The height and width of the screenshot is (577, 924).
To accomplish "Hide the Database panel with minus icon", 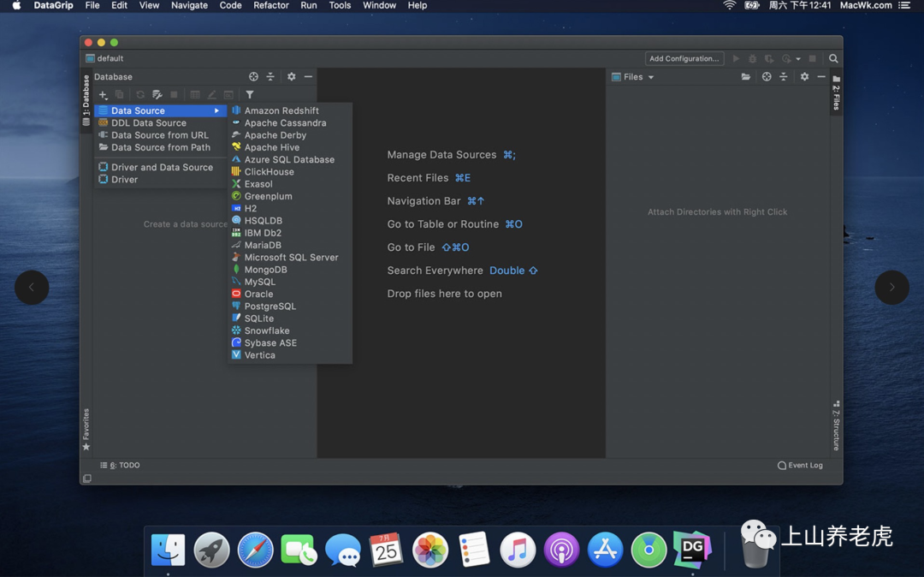I will (308, 76).
